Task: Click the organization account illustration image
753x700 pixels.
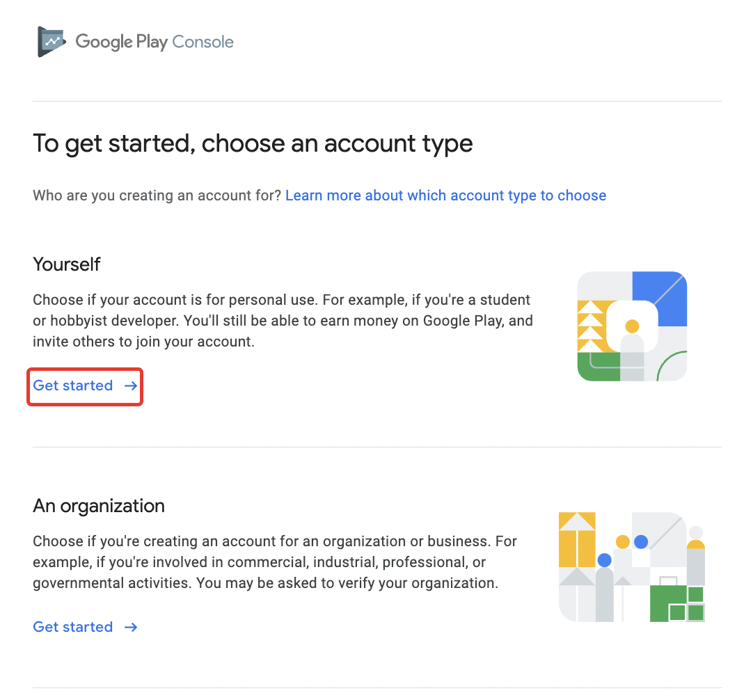Action: [631, 566]
